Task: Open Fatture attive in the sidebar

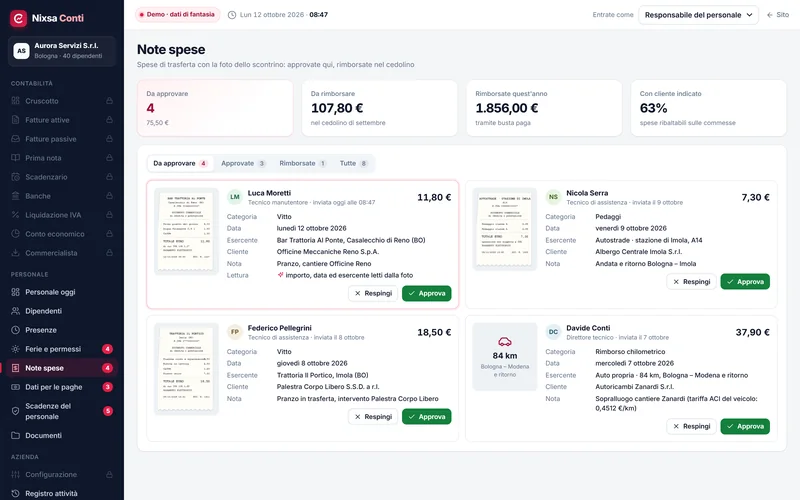Action: [62, 120]
